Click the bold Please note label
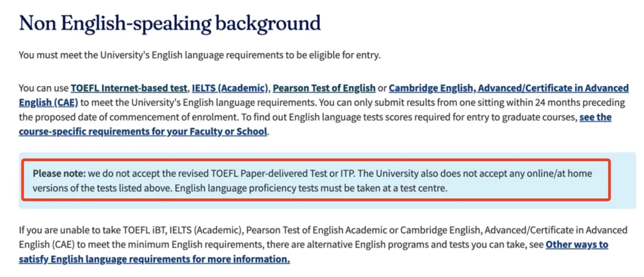Viewport: 644px width, 277px height. [59, 173]
